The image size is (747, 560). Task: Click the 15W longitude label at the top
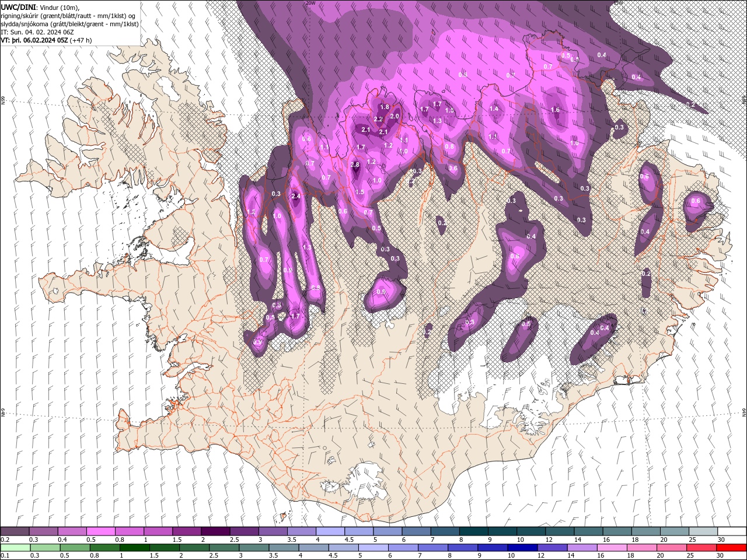pyautogui.click(x=619, y=3)
